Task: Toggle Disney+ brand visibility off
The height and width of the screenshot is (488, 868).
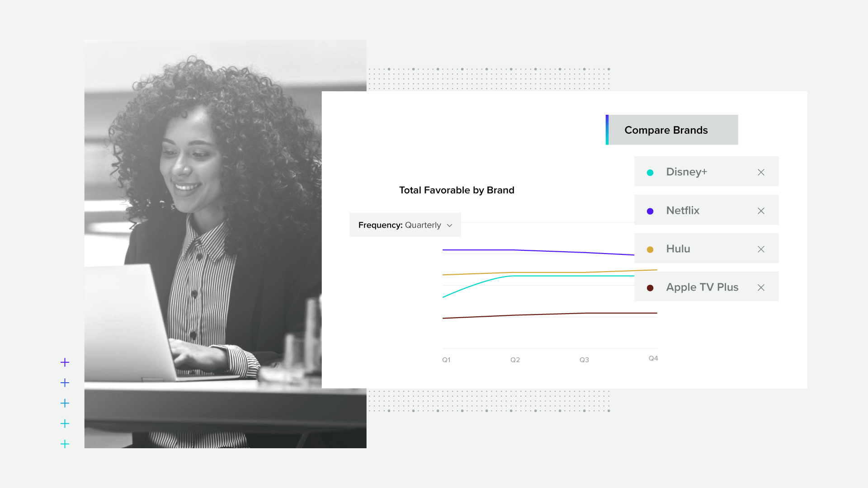Action: click(761, 172)
